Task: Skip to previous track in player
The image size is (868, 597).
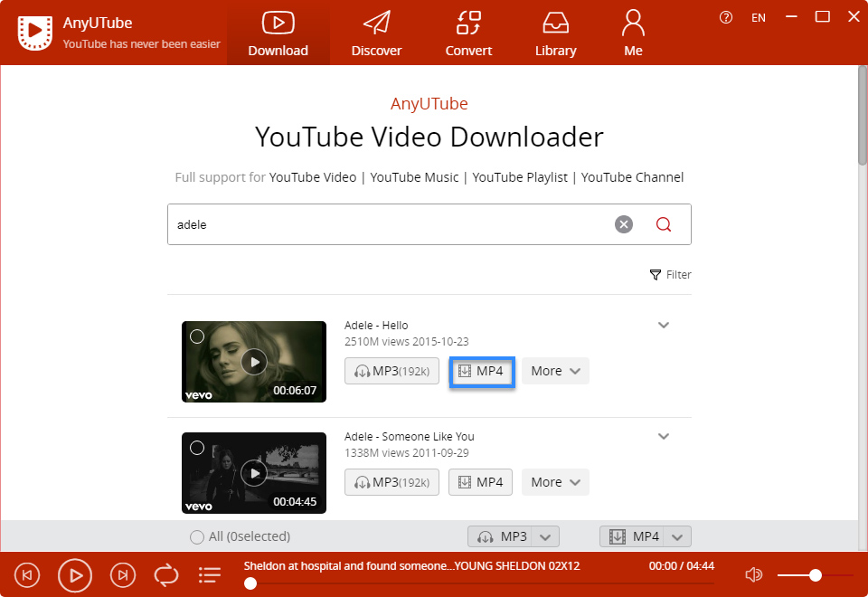Action: coord(27,575)
